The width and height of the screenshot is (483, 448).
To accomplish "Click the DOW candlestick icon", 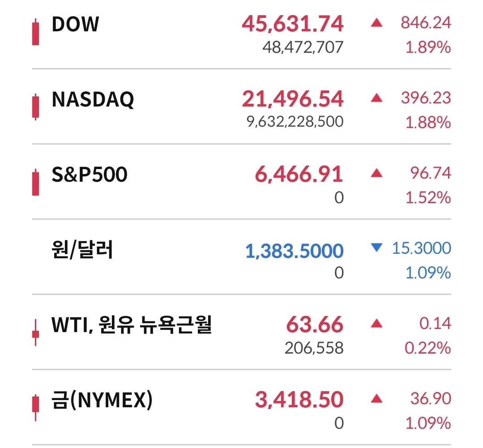I will pyautogui.click(x=36, y=32).
